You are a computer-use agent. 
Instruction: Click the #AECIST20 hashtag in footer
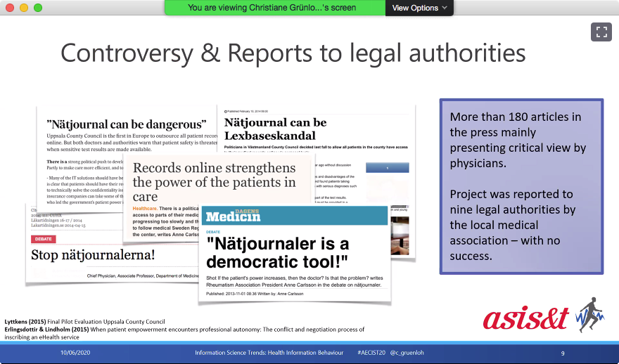[371, 352]
